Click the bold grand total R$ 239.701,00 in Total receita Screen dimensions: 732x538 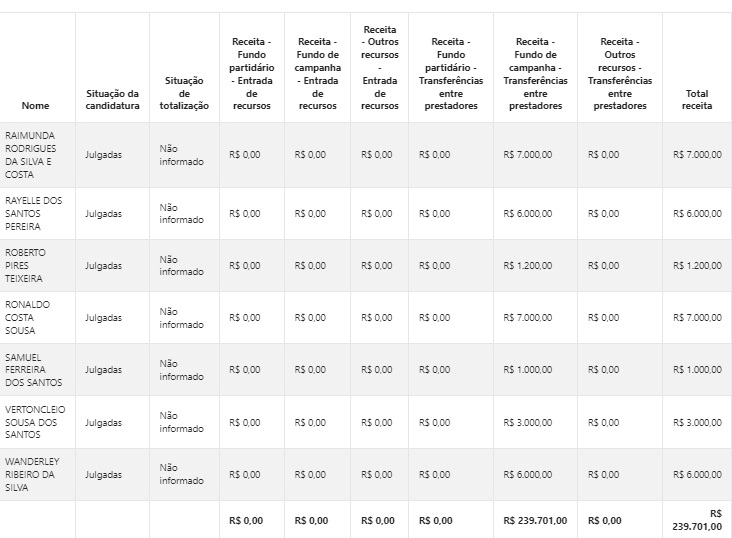(x=696, y=520)
